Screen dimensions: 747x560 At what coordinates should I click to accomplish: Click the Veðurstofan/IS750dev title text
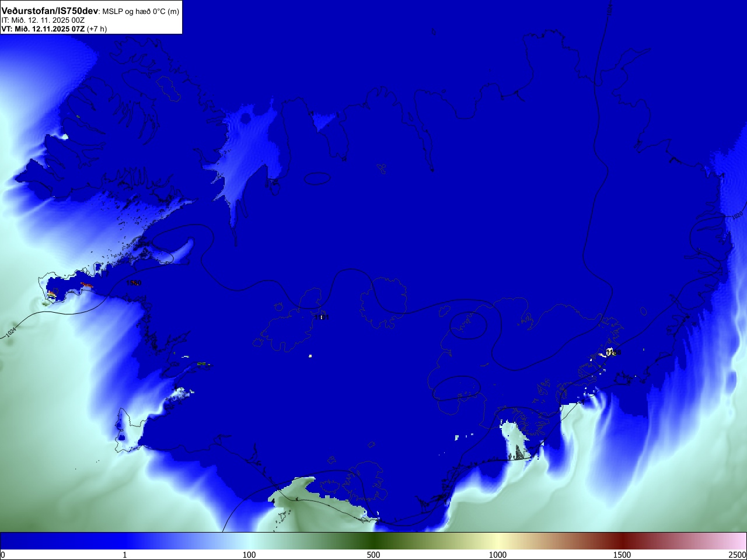(x=50, y=11)
